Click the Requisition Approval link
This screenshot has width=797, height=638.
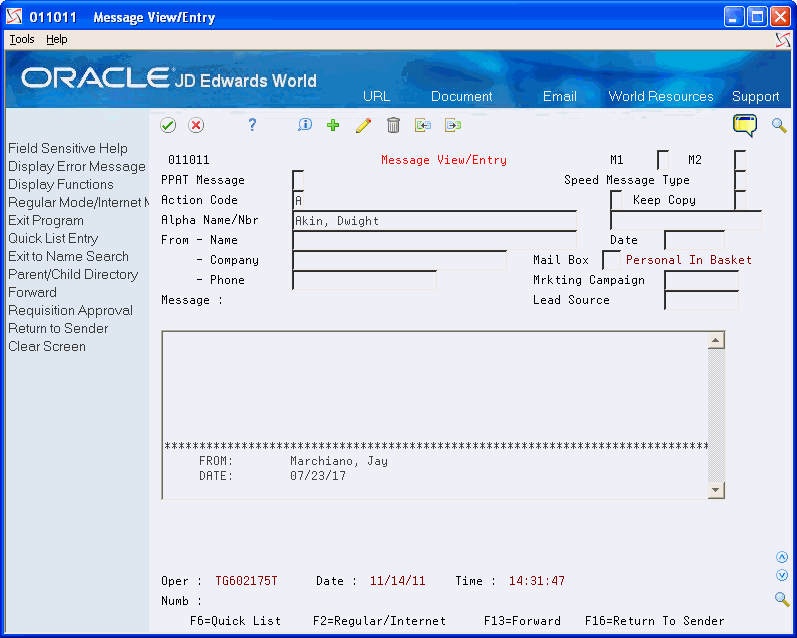[70, 310]
